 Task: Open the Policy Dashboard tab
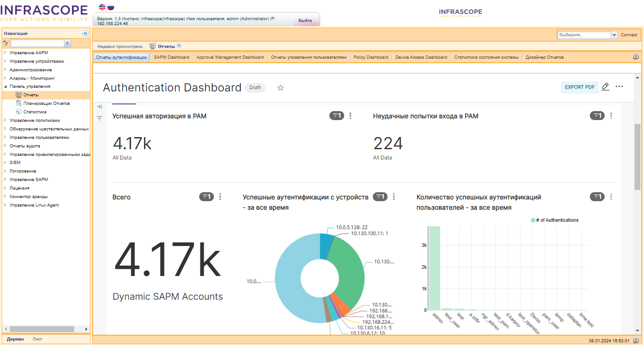[371, 57]
